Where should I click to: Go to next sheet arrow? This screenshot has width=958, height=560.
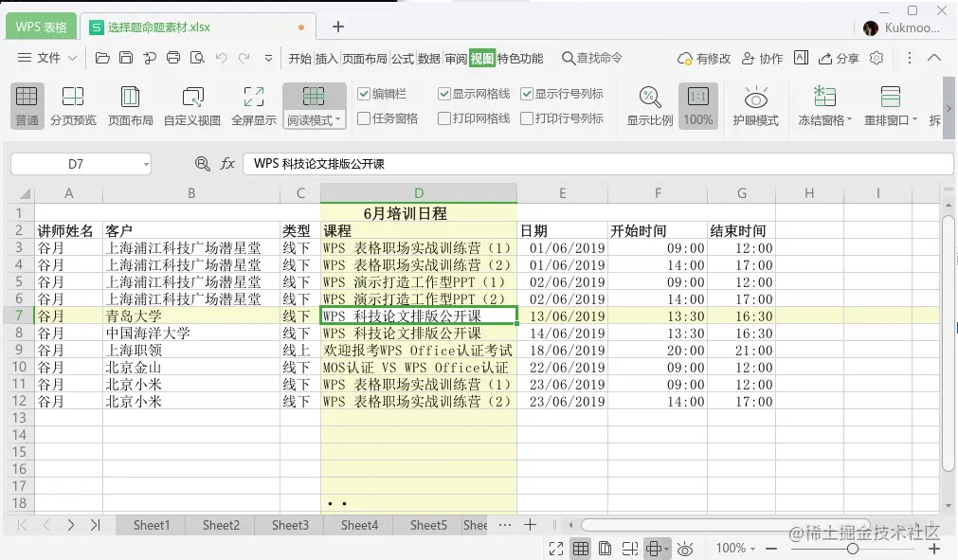[x=71, y=525]
